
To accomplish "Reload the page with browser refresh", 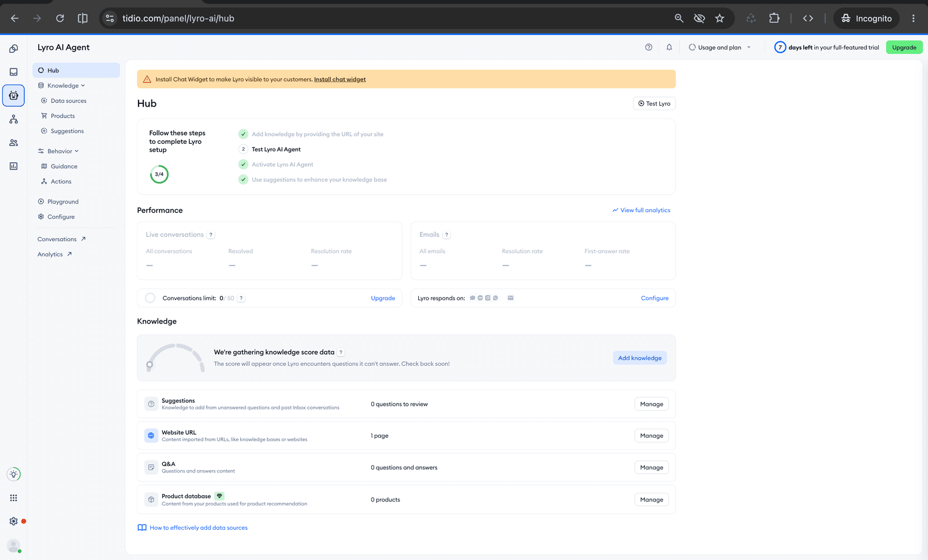I will click(60, 19).
